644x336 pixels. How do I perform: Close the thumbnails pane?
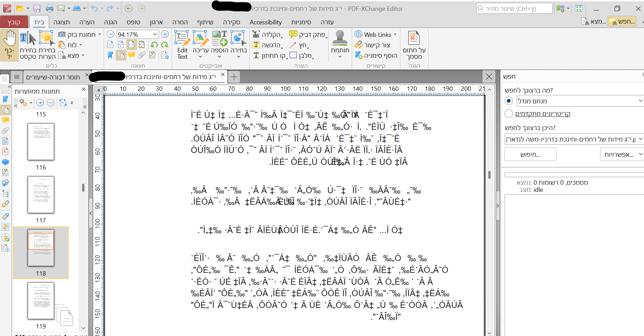83,89
